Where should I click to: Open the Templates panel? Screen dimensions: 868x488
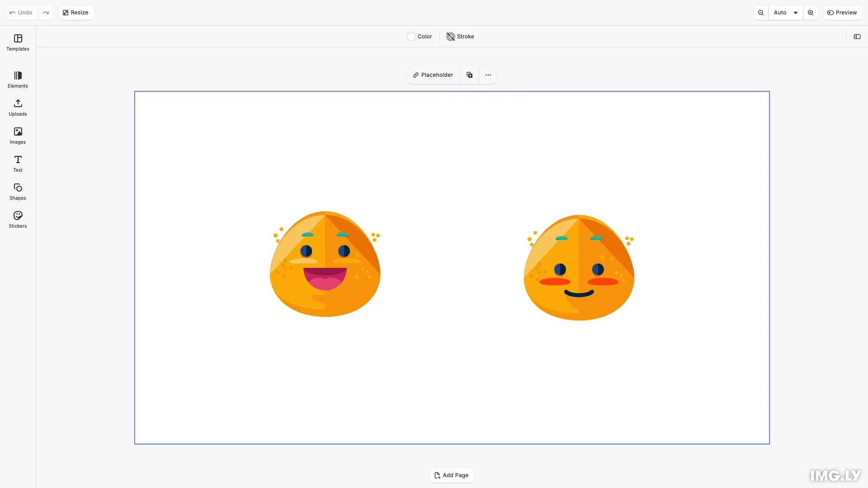tap(17, 43)
